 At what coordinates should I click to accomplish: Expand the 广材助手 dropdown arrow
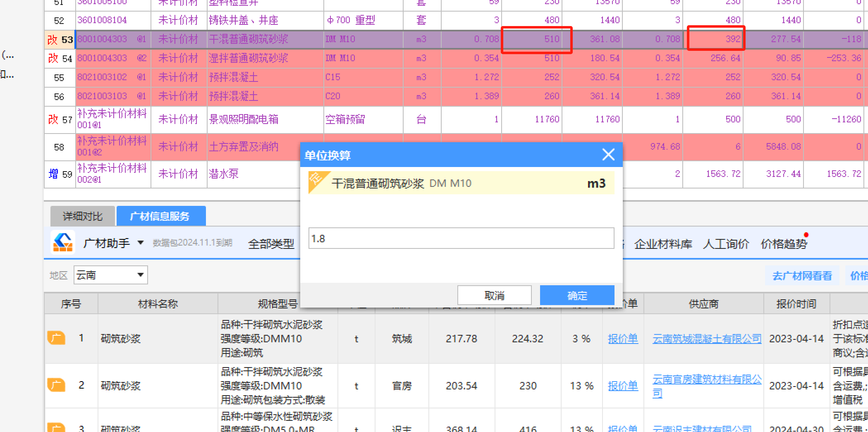141,242
